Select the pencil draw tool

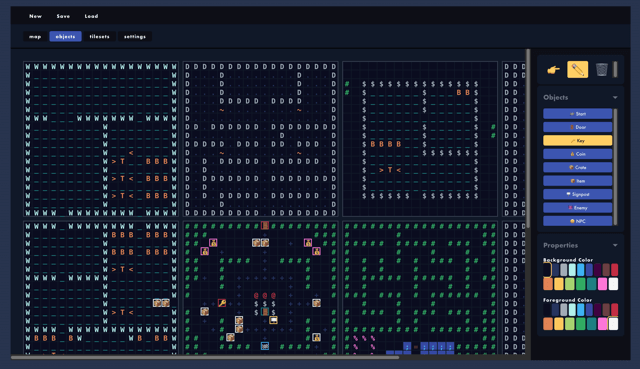[577, 70]
